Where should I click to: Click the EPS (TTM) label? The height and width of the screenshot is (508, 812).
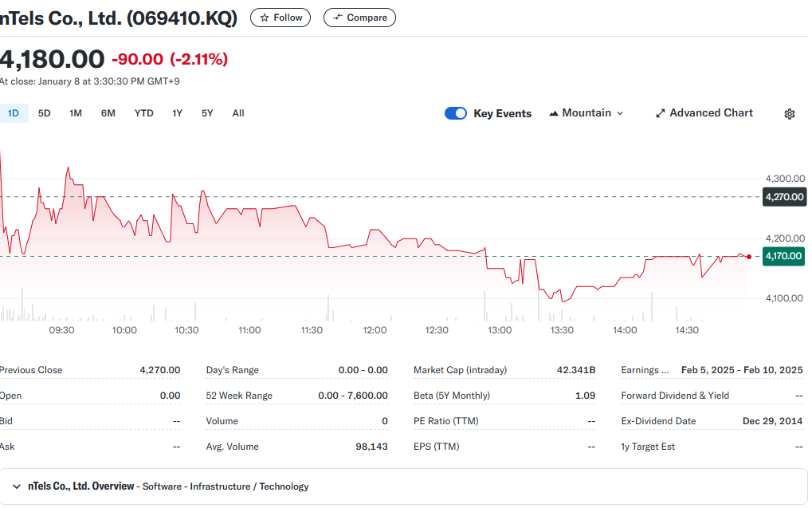(437, 447)
